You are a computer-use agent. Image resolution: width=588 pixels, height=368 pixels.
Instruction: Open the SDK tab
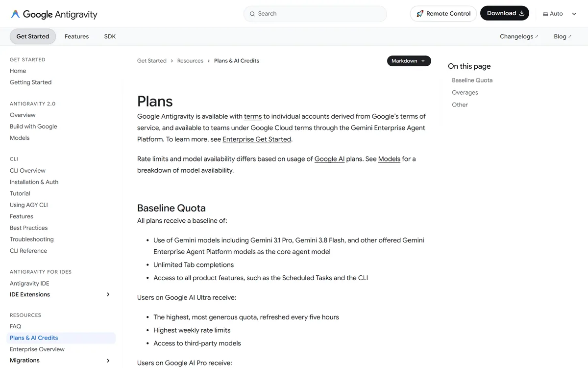110,36
